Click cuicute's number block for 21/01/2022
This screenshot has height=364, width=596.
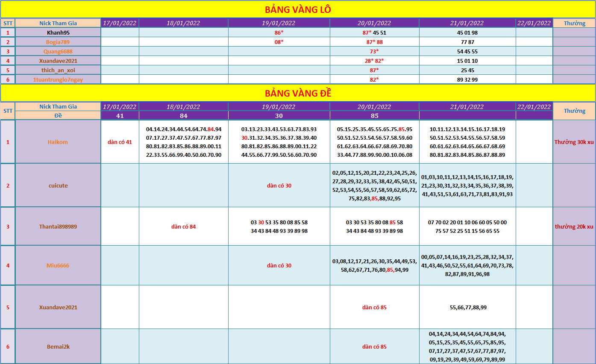[x=467, y=185]
